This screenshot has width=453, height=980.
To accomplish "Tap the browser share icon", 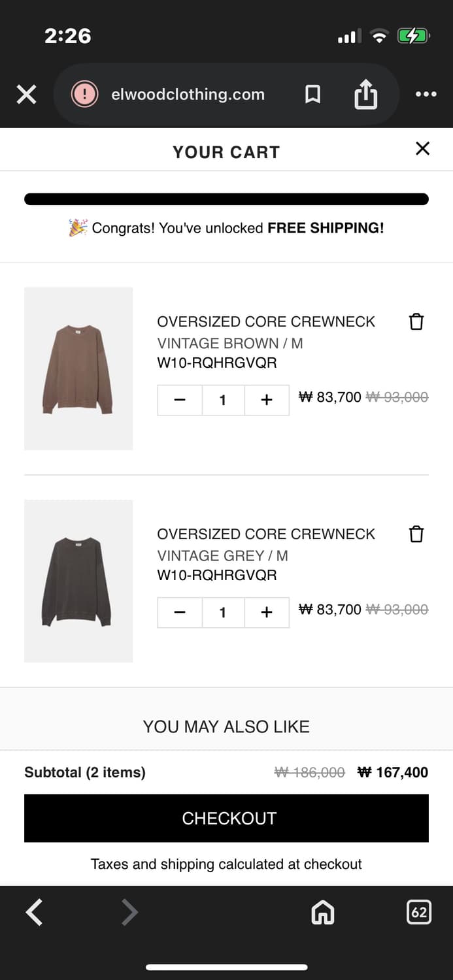I will [365, 95].
